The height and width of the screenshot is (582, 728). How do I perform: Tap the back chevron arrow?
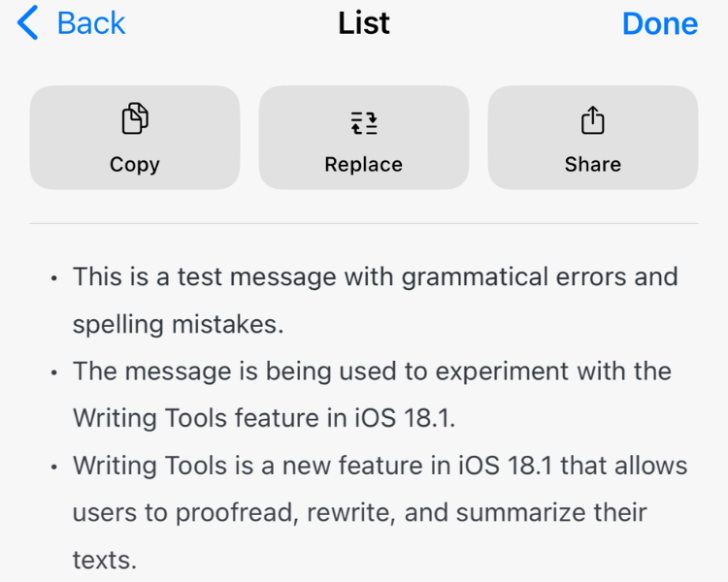28,22
